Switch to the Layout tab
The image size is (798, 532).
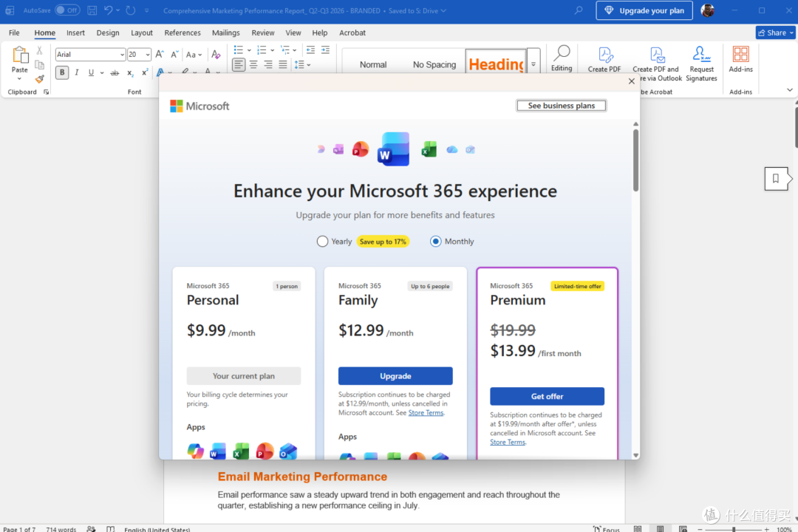click(141, 33)
